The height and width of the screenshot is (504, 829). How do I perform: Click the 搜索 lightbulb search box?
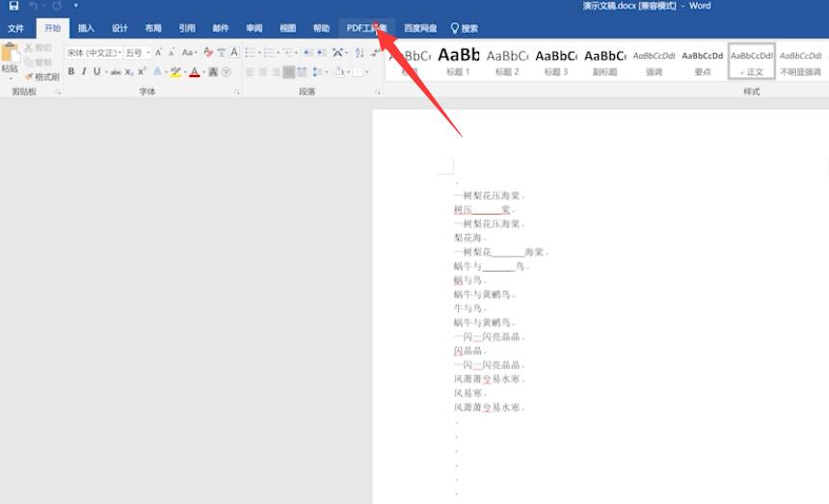click(465, 29)
